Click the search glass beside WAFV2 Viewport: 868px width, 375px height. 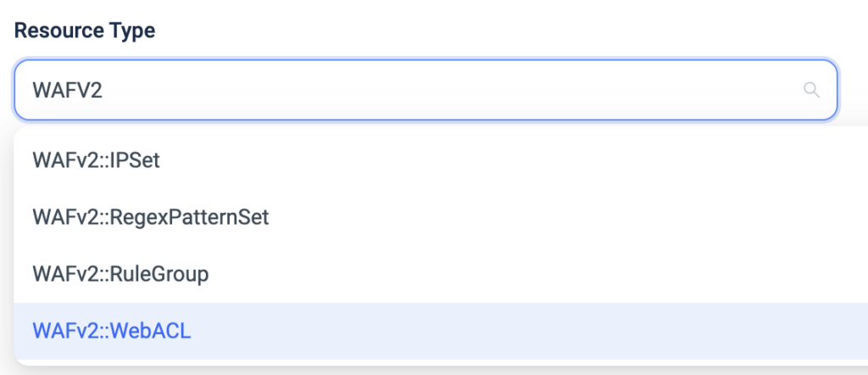point(811,90)
